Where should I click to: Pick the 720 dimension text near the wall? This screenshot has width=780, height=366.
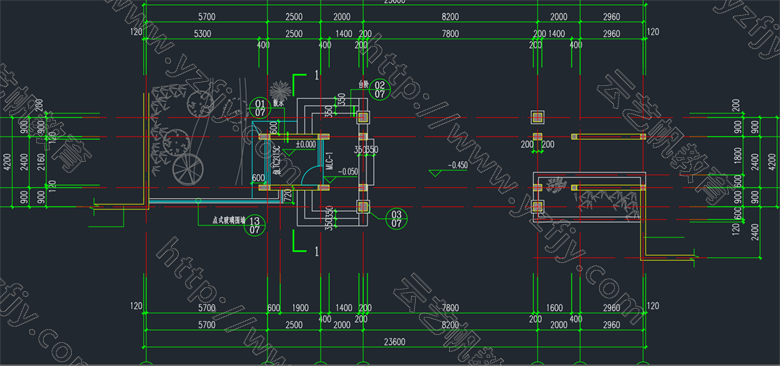(287, 196)
